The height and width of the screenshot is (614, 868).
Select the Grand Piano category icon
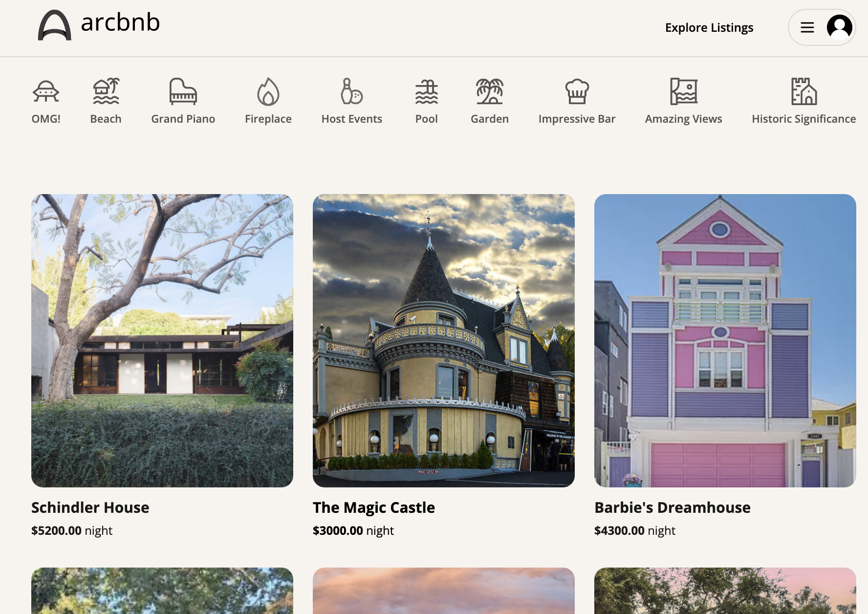pyautogui.click(x=183, y=91)
